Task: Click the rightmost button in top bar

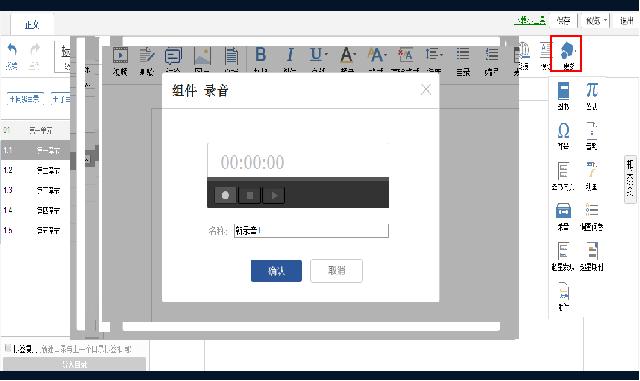Action: point(626,20)
